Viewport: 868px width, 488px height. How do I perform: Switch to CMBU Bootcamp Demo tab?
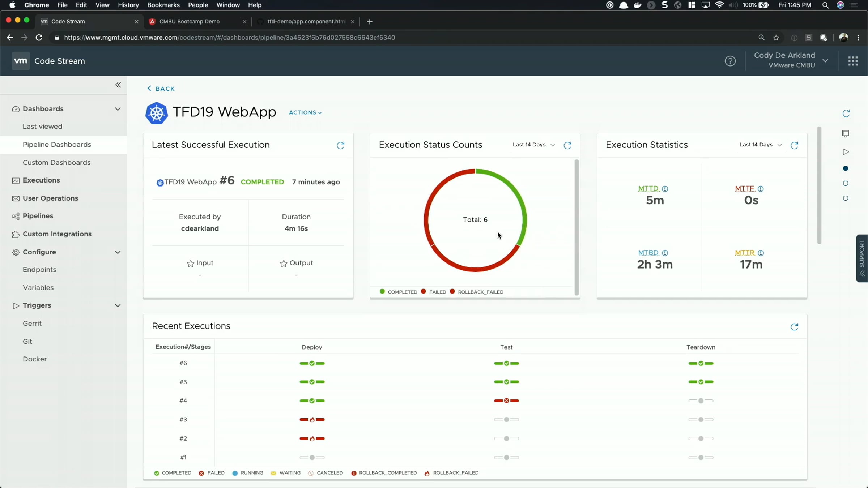[x=190, y=22]
